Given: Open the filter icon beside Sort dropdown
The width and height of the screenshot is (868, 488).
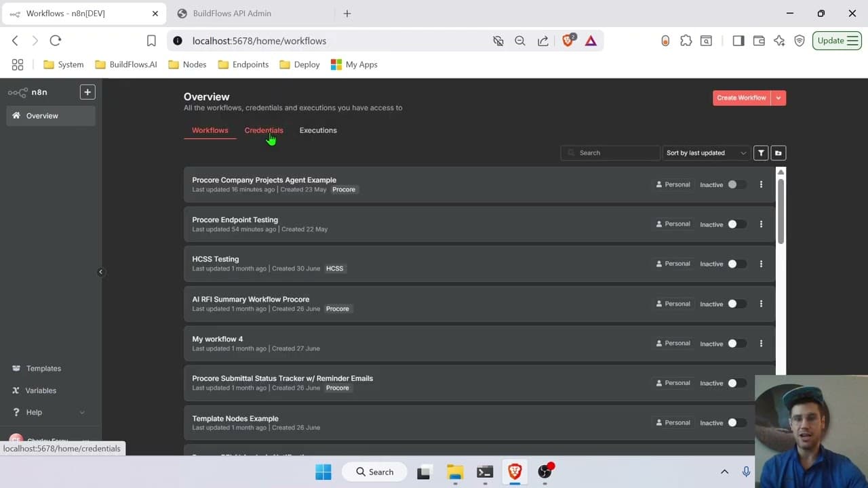Looking at the screenshot, I should (761, 153).
